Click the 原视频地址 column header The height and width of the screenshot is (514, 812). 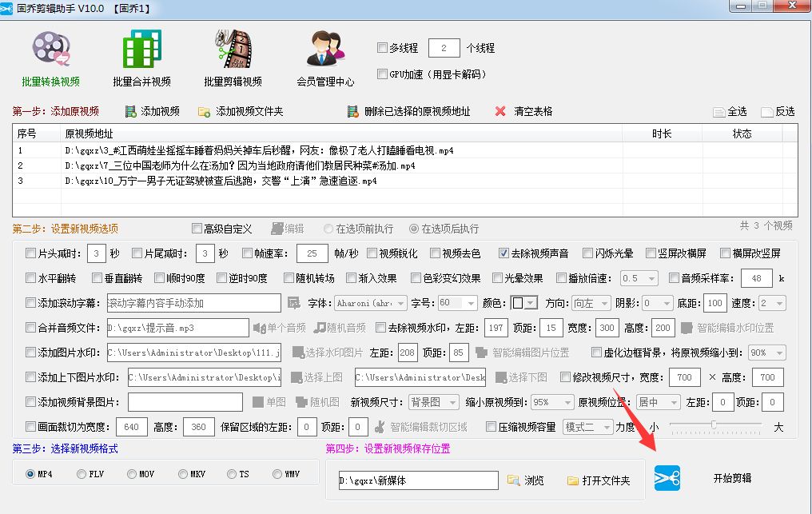click(341, 133)
